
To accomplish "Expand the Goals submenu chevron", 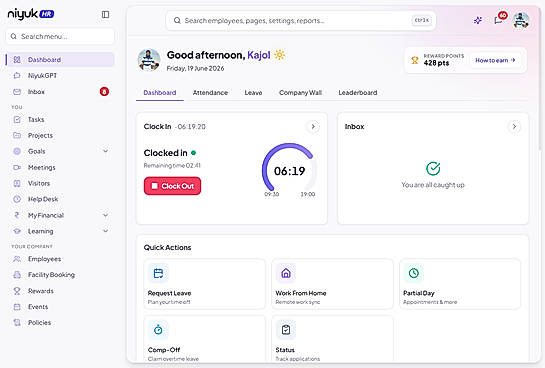I will coord(105,151).
